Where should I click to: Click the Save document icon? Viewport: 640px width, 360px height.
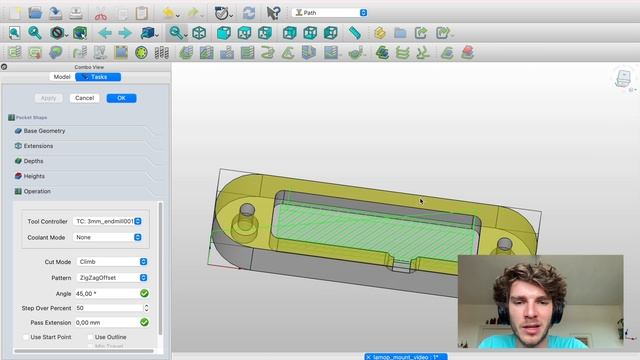[55, 13]
